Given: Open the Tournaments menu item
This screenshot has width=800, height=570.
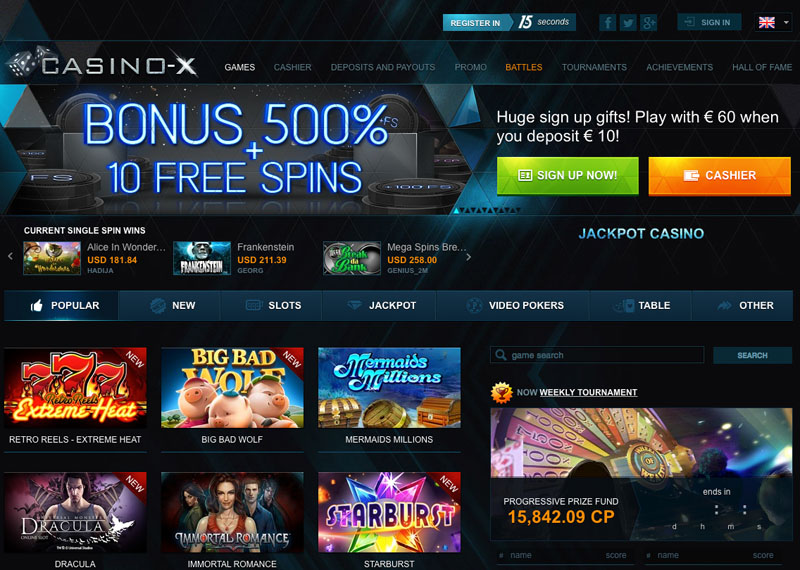Looking at the screenshot, I should pos(594,67).
